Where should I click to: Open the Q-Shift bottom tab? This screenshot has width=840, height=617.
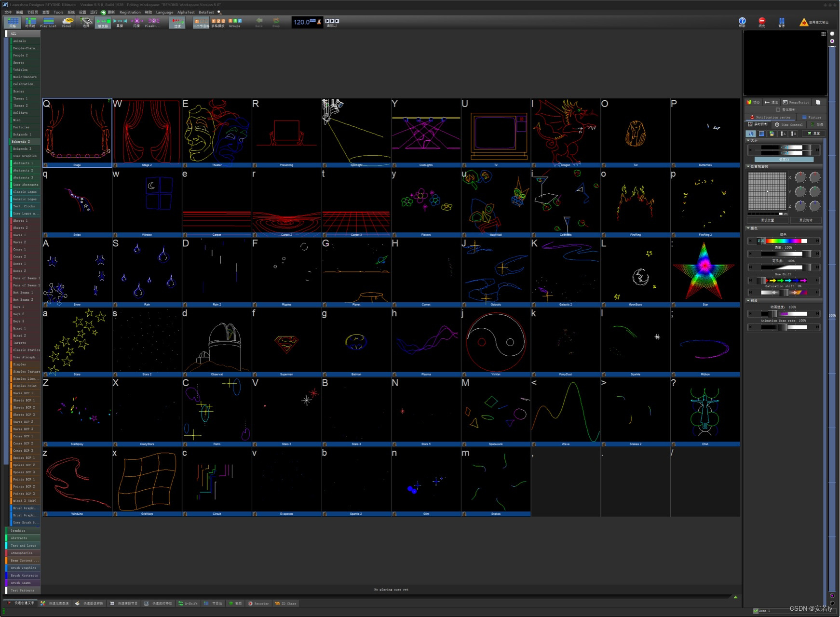[188, 603]
